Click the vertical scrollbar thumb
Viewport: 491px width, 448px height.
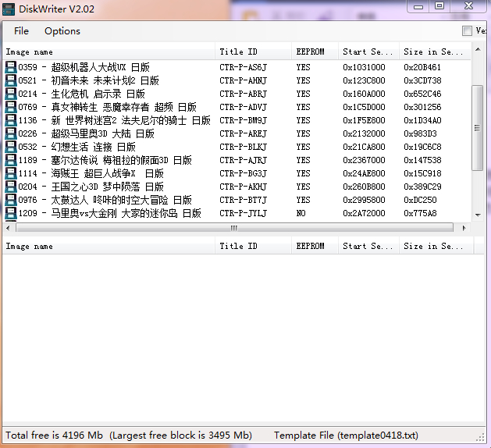point(477,128)
